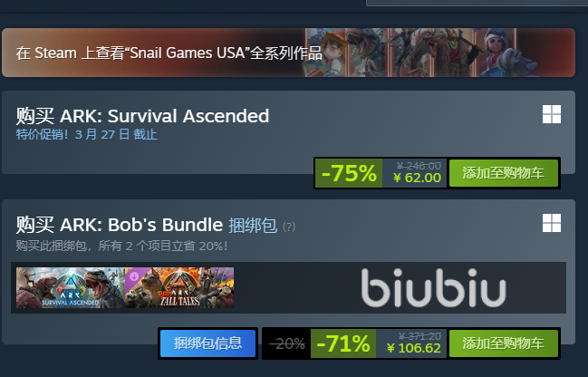Click the ¥ 106.62 bundle price
Screen dimensions: 588x377
coord(414,348)
